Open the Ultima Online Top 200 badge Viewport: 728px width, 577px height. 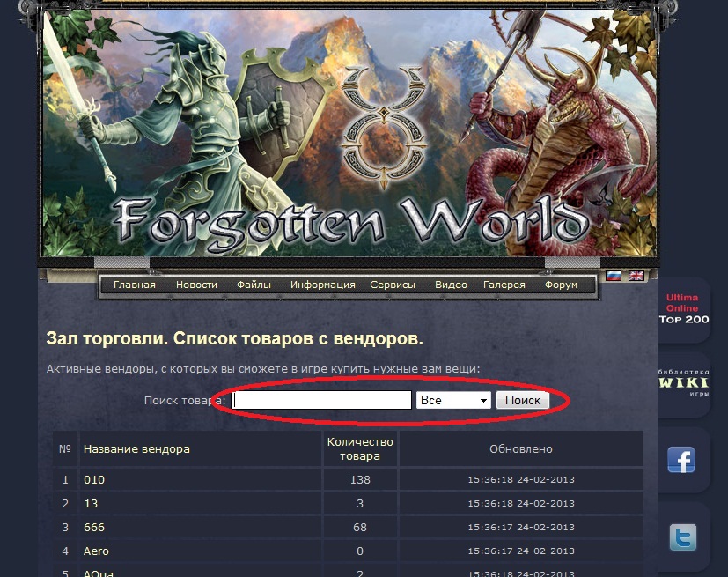(x=683, y=308)
